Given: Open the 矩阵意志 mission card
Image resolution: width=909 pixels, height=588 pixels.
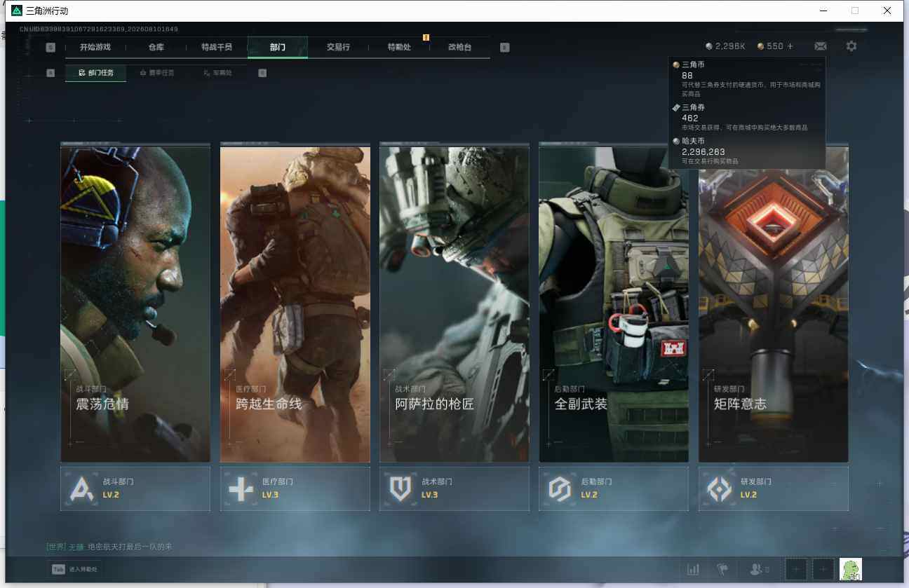Looking at the screenshot, I should (774, 303).
